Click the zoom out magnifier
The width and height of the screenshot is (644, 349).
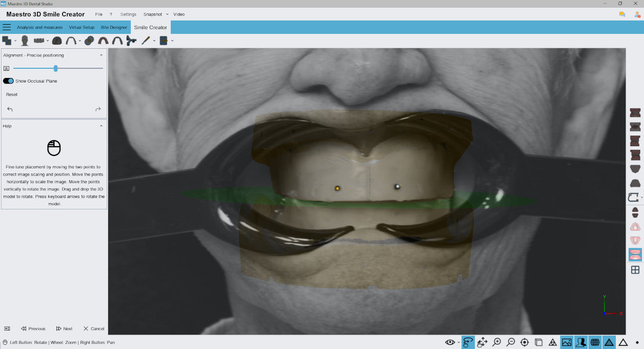tap(511, 342)
